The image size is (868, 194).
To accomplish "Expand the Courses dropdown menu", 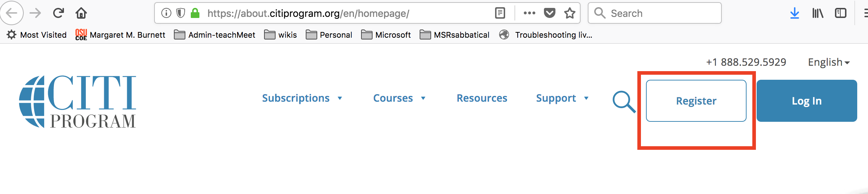I will click(399, 98).
